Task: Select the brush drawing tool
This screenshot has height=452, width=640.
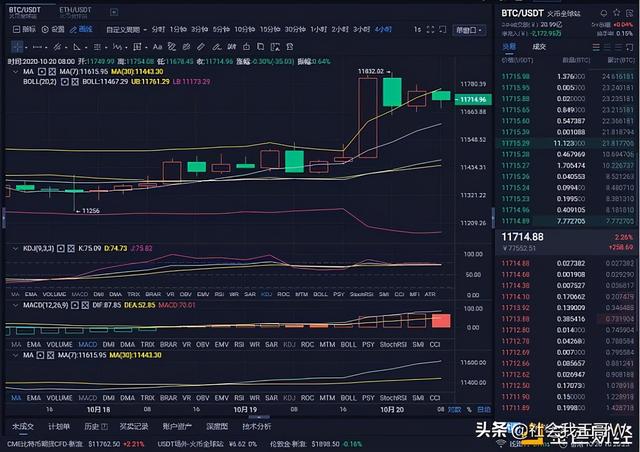Action: 172,47
